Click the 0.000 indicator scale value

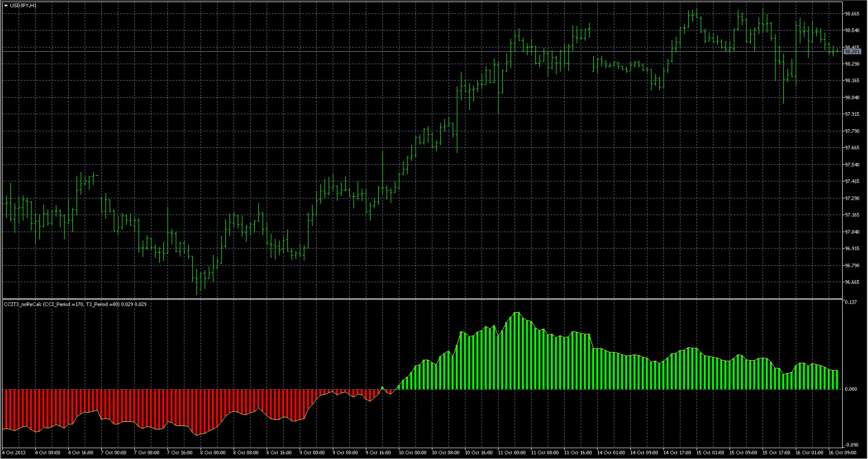point(850,389)
